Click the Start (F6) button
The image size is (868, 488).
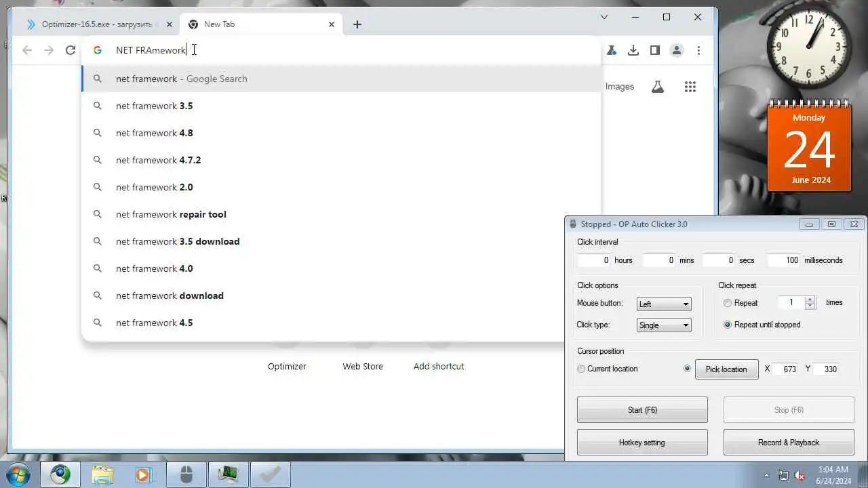pyautogui.click(x=642, y=410)
